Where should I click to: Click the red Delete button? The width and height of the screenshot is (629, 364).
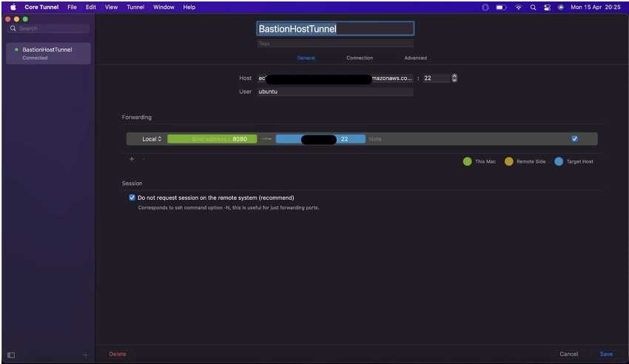[118, 354]
